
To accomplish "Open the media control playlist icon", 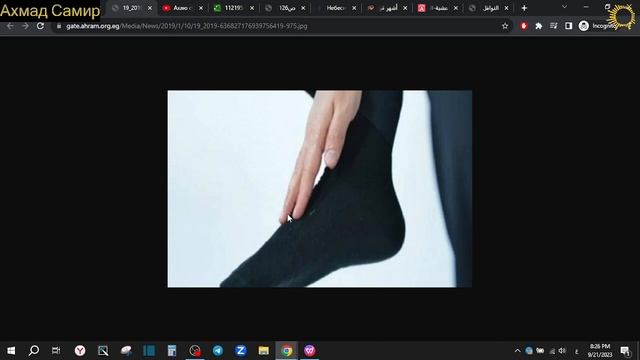I will [553, 26].
